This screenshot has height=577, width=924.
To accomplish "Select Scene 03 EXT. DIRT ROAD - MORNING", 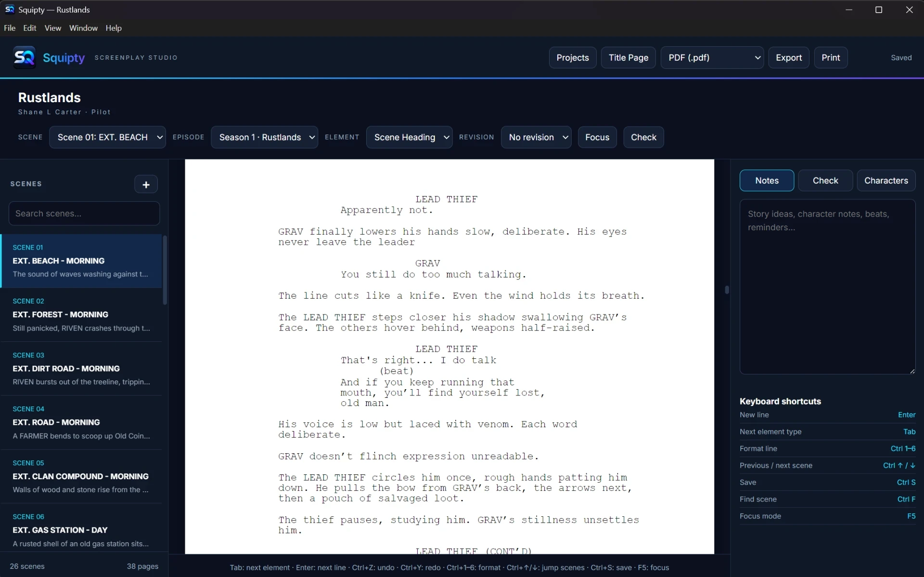I will point(81,369).
